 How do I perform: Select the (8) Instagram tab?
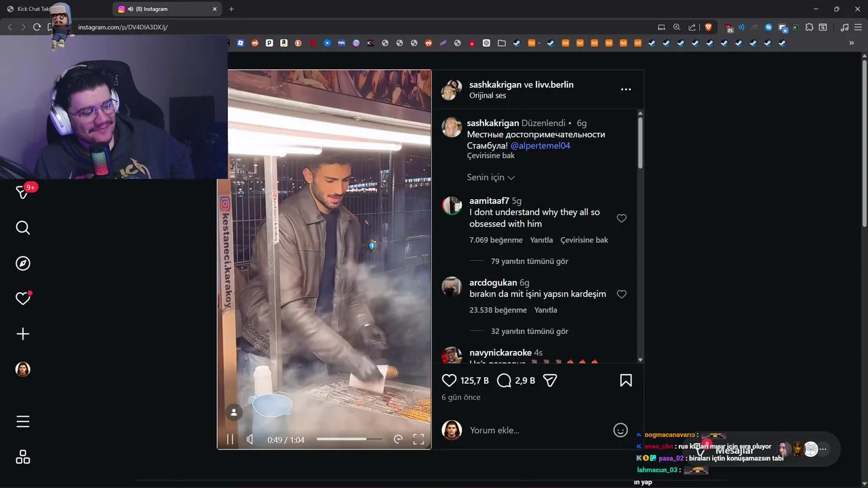(167, 9)
